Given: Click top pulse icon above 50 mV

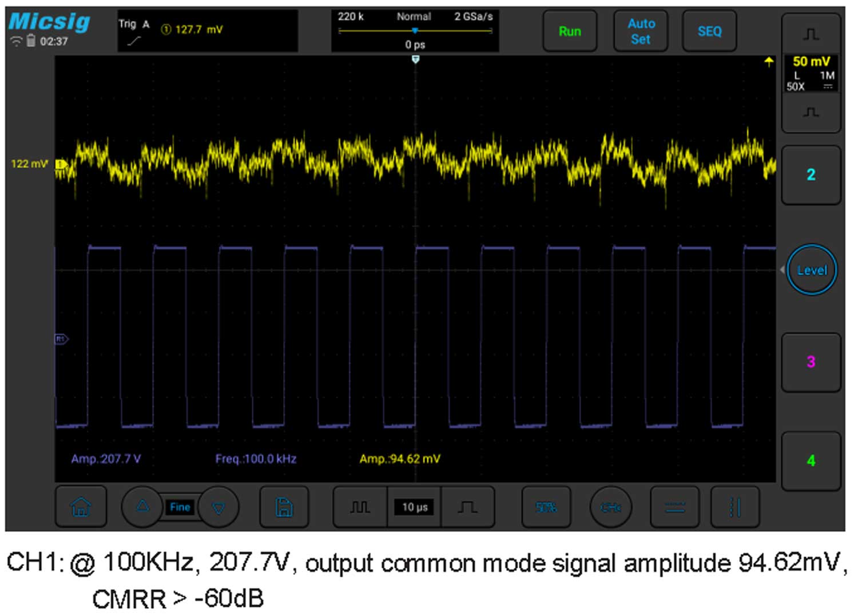Looking at the screenshot, I should pos(811,34).
